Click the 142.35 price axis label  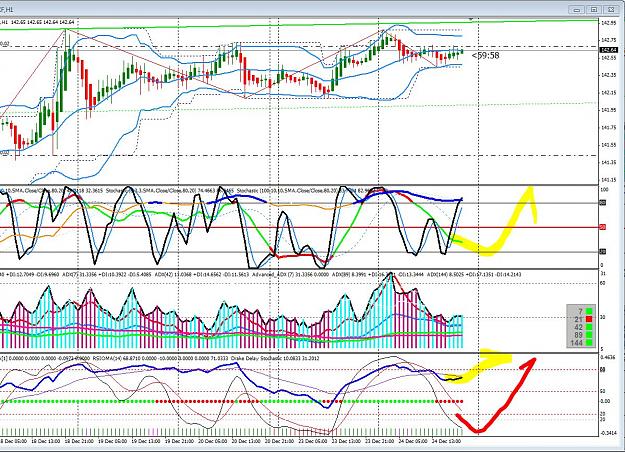point(608,75)
